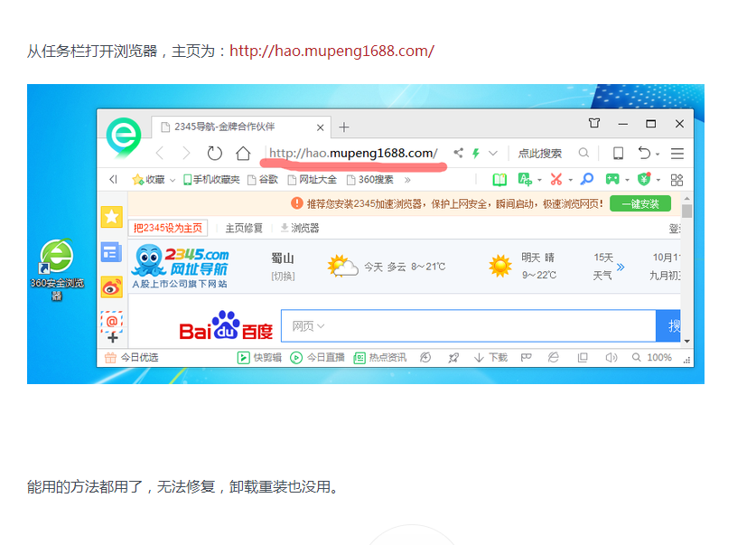
Task: Open the 360搜索 bookmark
Action: pyautogui.click(x=370, y=180)
